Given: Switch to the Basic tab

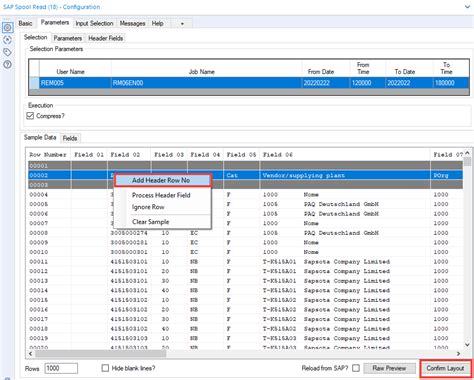Looking at the screenshot, I should [25, 23].
